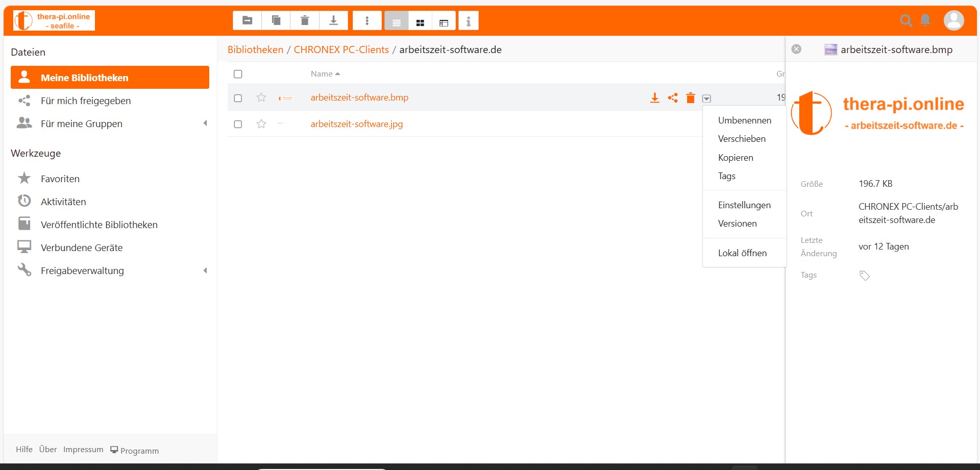
Task: Choose Lokal öffnen from the context menu
Action: (x=744, y=253)
